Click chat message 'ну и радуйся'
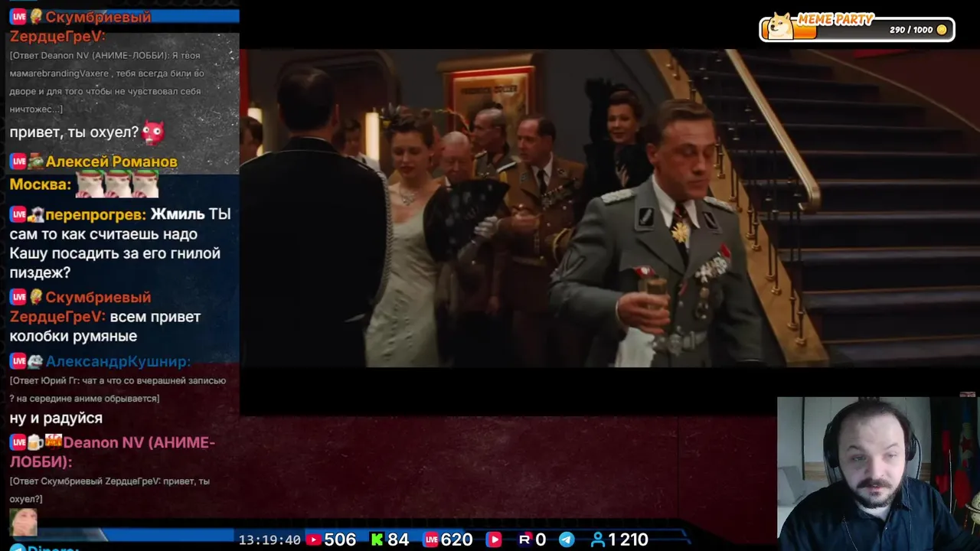980x551 pixels. (56, 418)
